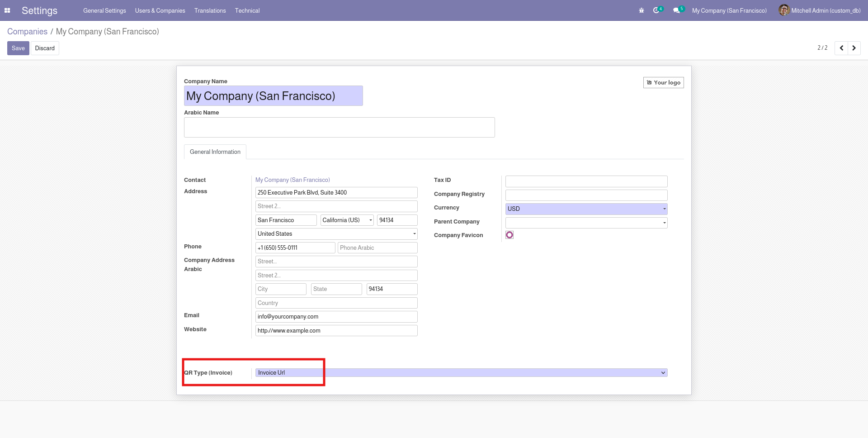Go to next record arrow

pos(854,48)
